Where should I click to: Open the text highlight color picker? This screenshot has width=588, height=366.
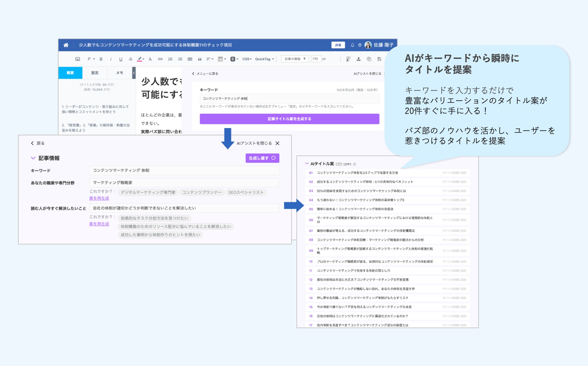coord(140,59)
